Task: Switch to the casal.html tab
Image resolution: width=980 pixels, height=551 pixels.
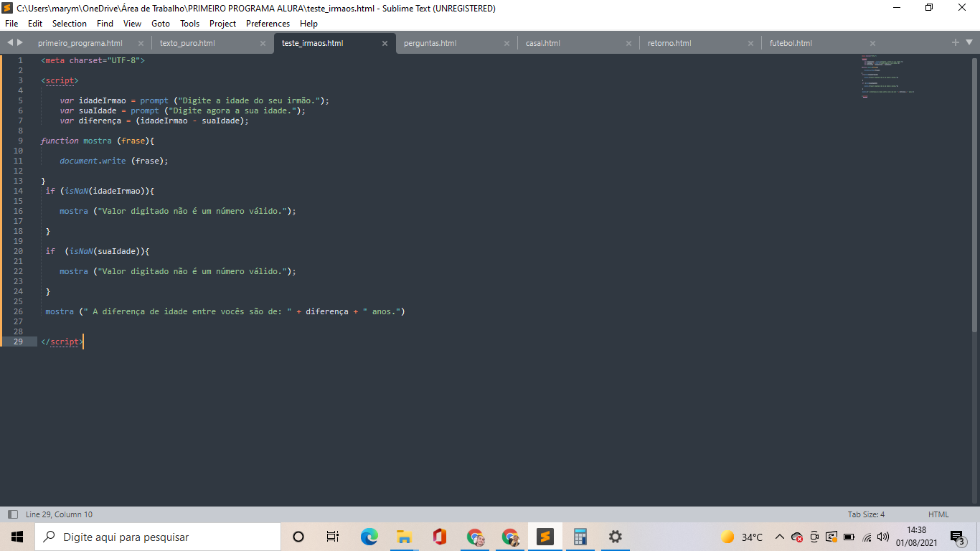Action: (x=543, y=43)
